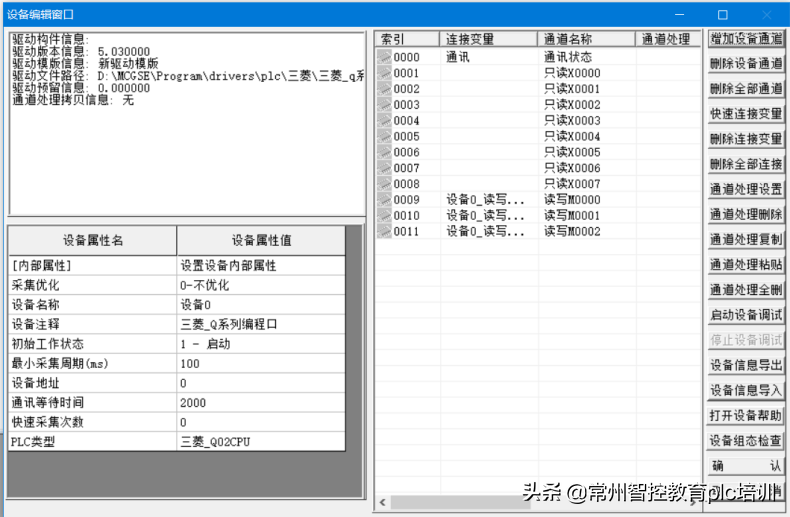The width and height of the screenshot is (790, 517).
Task: Click 快速连接变量 to link variables
Action: 746,114
